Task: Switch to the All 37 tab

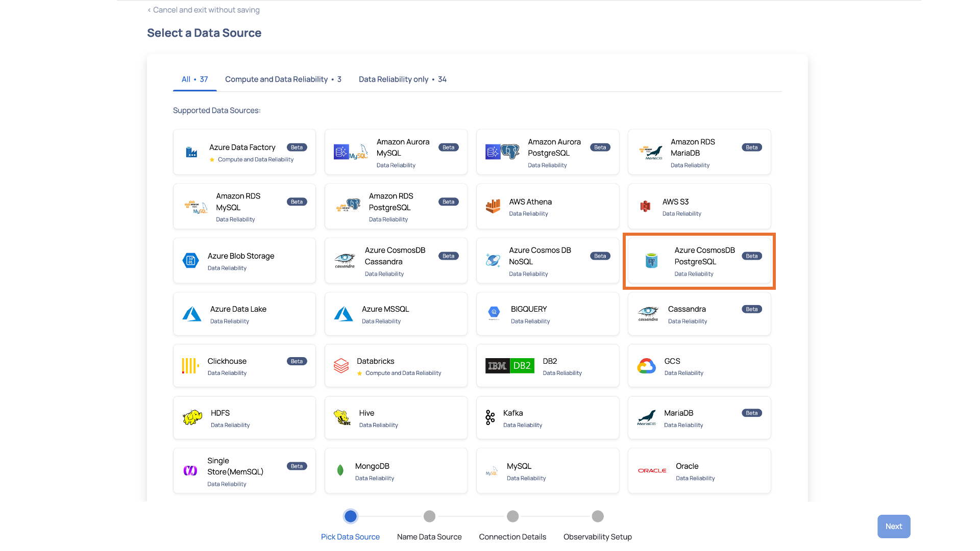Action: (x=194, y=79)
